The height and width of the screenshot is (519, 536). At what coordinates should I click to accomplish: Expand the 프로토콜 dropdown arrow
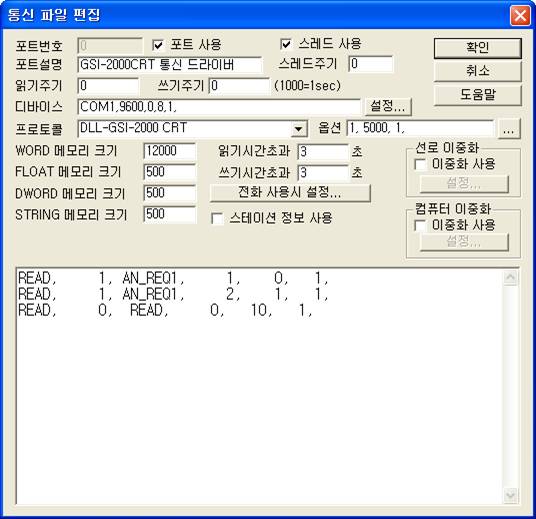[298, 129]
